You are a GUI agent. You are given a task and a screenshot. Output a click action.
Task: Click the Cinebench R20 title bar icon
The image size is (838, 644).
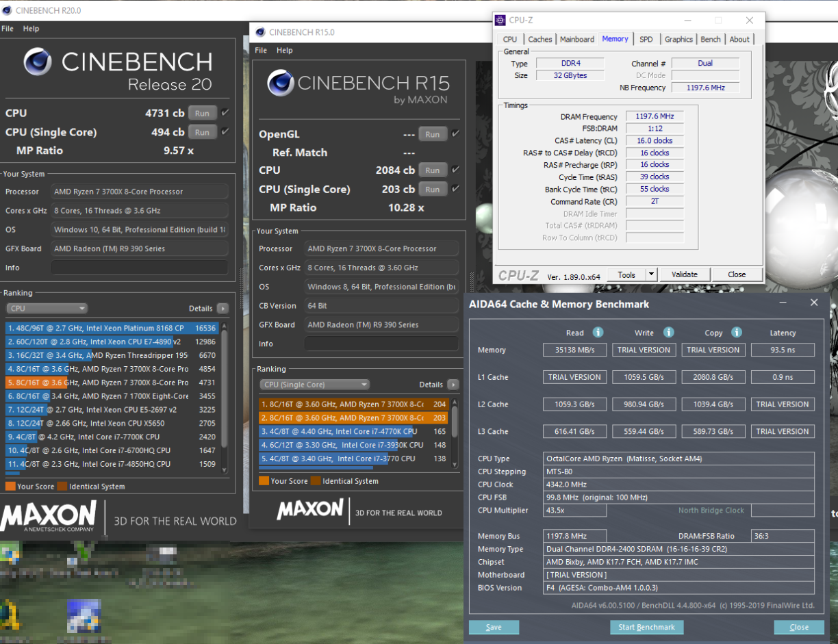7,11
